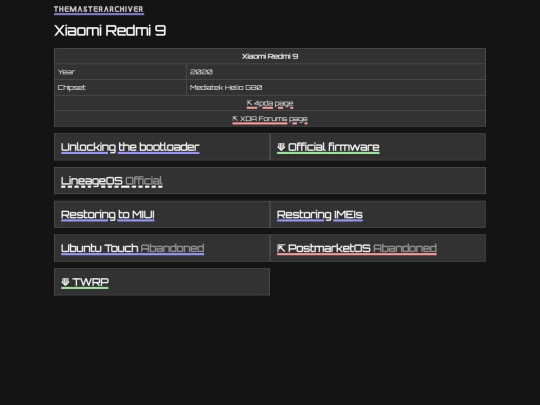Click the external-link arrow beside XDA Forums

235,118
